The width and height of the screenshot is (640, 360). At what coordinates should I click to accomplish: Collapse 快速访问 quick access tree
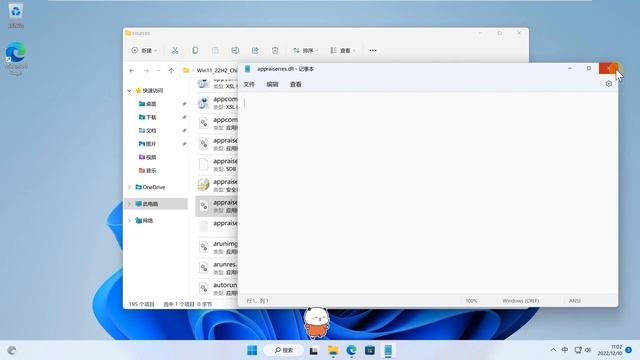click(129, 91)
